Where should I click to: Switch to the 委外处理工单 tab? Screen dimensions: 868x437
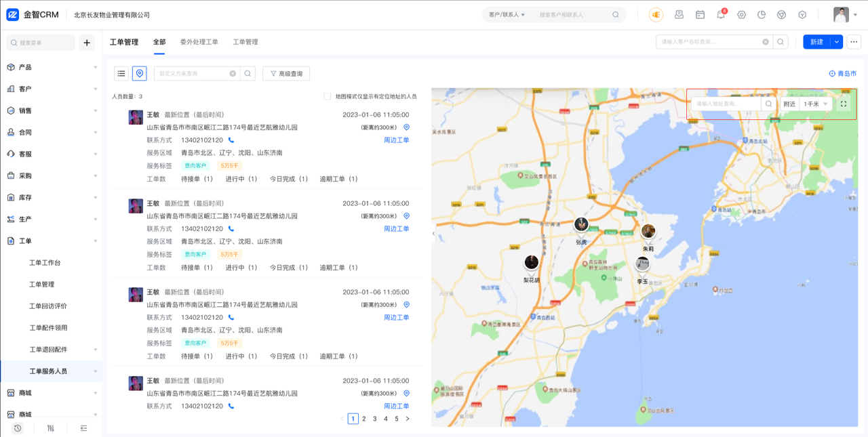coord(199,42)
